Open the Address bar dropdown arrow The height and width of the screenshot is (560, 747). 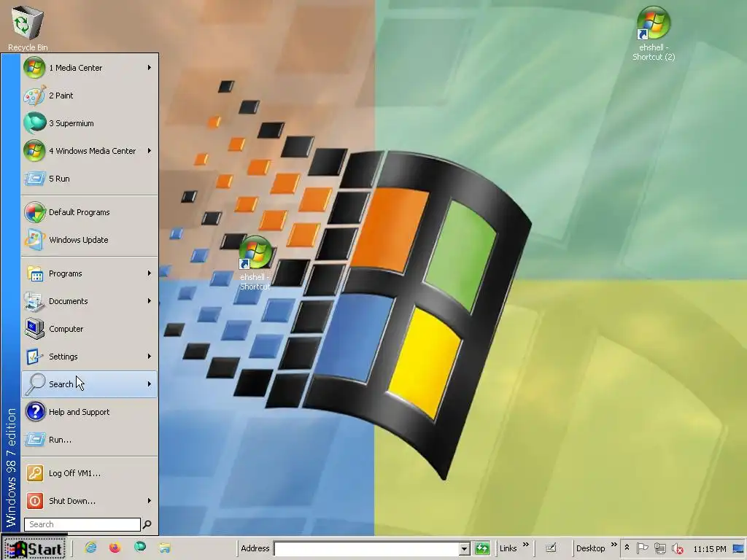click(x=465, y=548)
